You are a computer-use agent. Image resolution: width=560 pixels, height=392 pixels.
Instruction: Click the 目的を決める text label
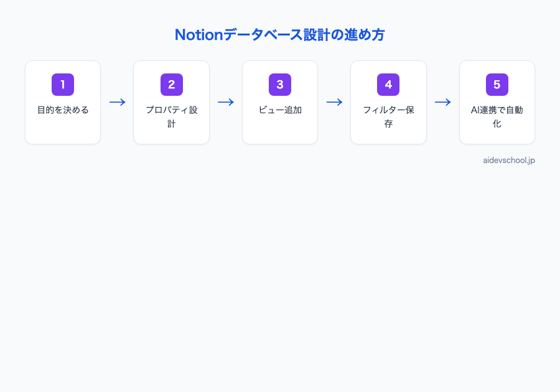point(62,110)
